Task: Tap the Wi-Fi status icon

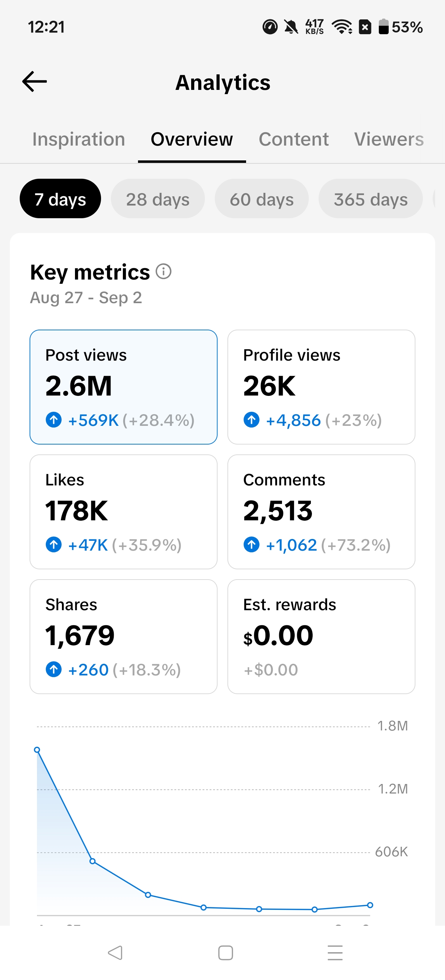Action: (342, 27)
